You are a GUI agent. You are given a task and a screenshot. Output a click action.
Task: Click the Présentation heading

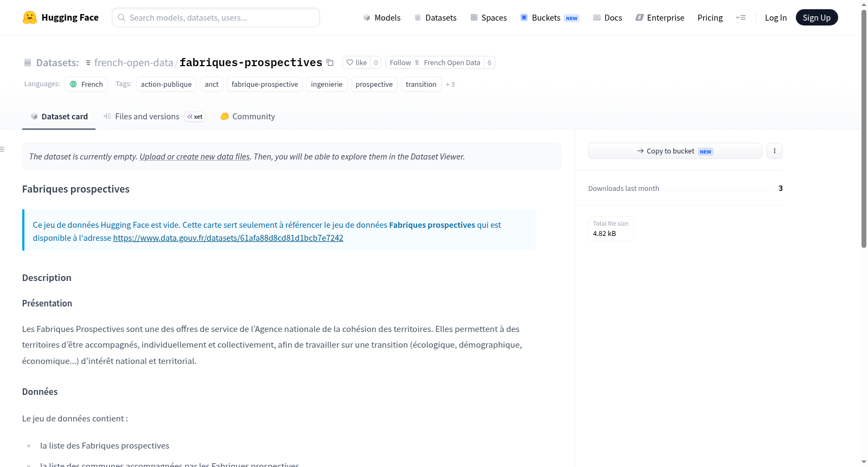[x=47, y=303]
